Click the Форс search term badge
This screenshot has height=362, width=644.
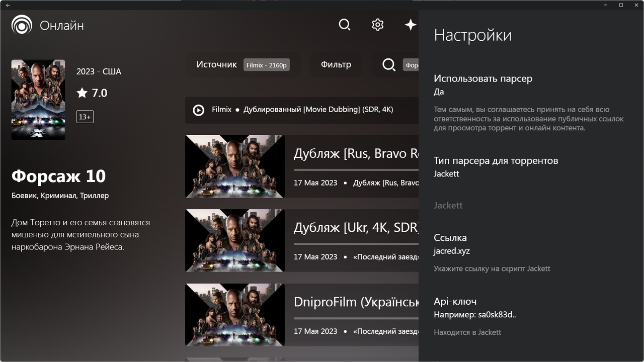point(411,65)
